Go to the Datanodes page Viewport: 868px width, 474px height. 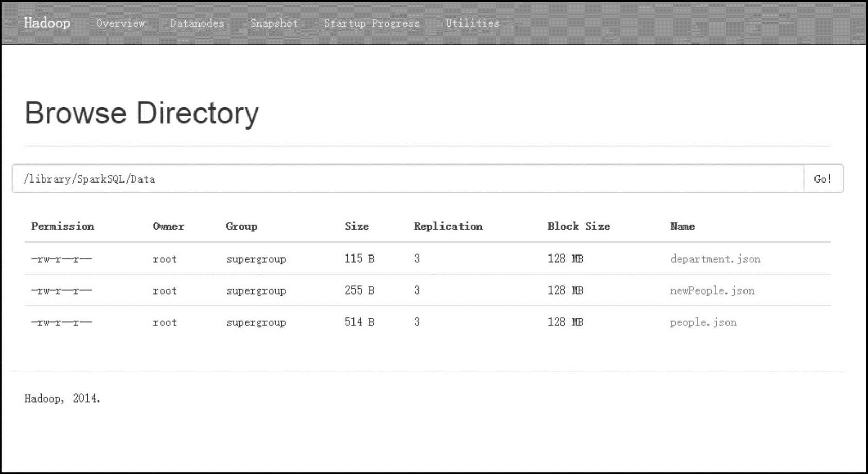point(197,23)
